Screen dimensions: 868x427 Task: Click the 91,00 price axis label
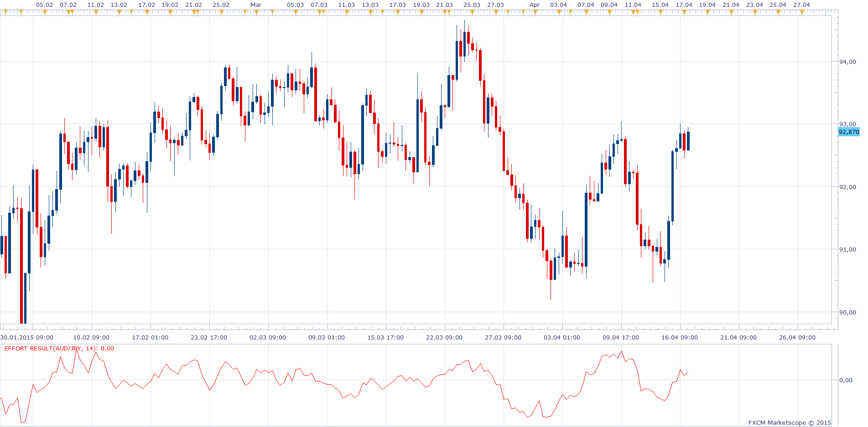tap(847, 250)
